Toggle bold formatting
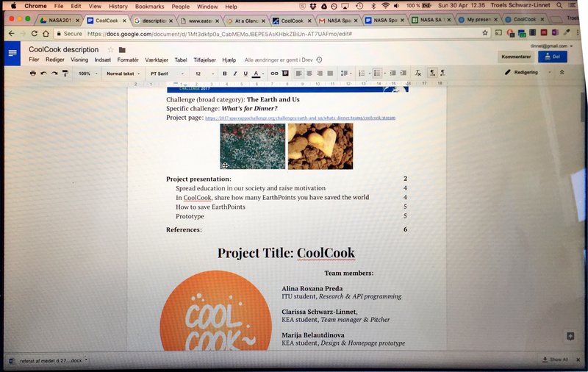The height and width of the screenshot is (372, 588). 224,74
